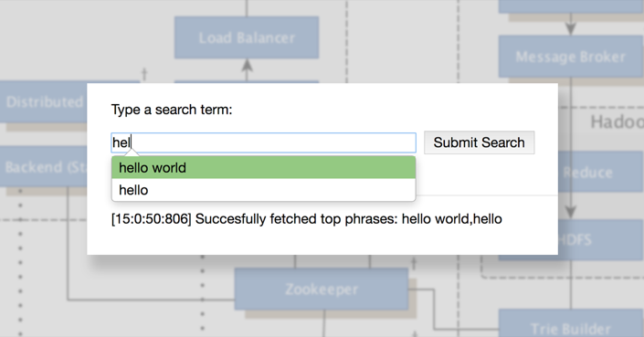Click the typed text 'hel' in search box
This screenshot has height=337, width=644.
[x=121, y=142]
